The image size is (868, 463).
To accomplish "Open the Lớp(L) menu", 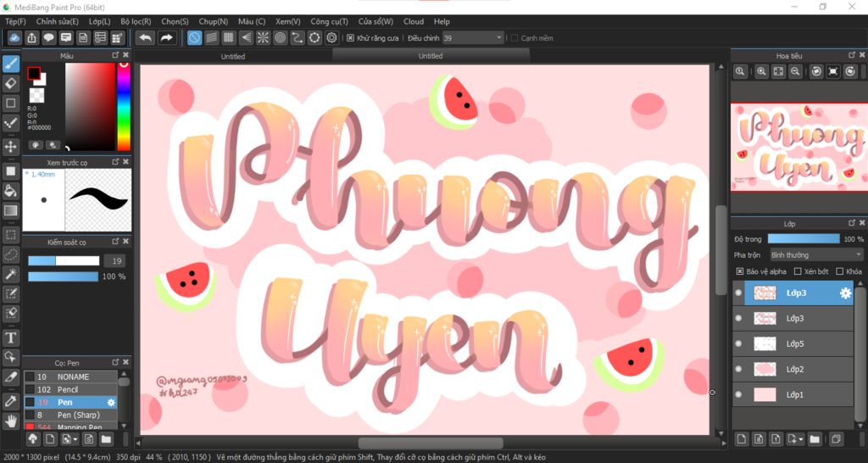I will [x=100, y=21].
